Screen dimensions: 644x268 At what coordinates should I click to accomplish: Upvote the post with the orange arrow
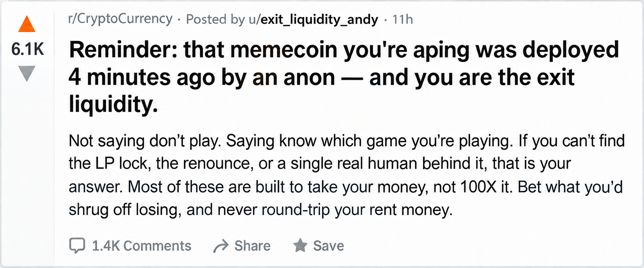point(27,24)
